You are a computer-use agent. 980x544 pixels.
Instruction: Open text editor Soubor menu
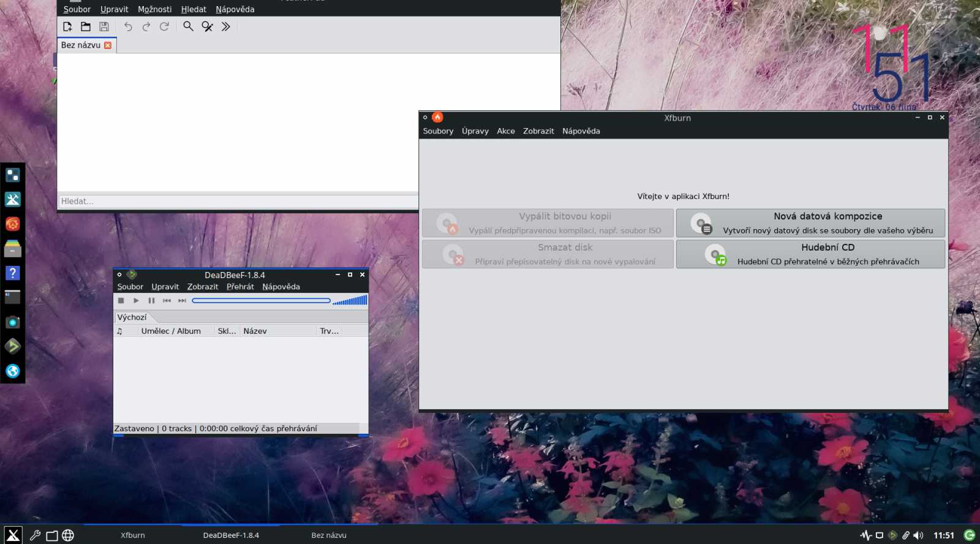pyautogui.click(x=77, y=9)
